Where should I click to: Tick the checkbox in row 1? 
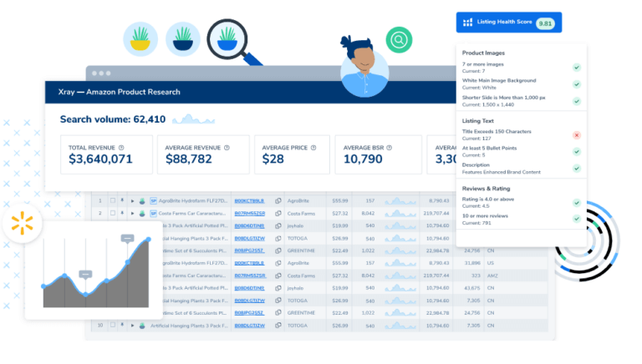113,201
